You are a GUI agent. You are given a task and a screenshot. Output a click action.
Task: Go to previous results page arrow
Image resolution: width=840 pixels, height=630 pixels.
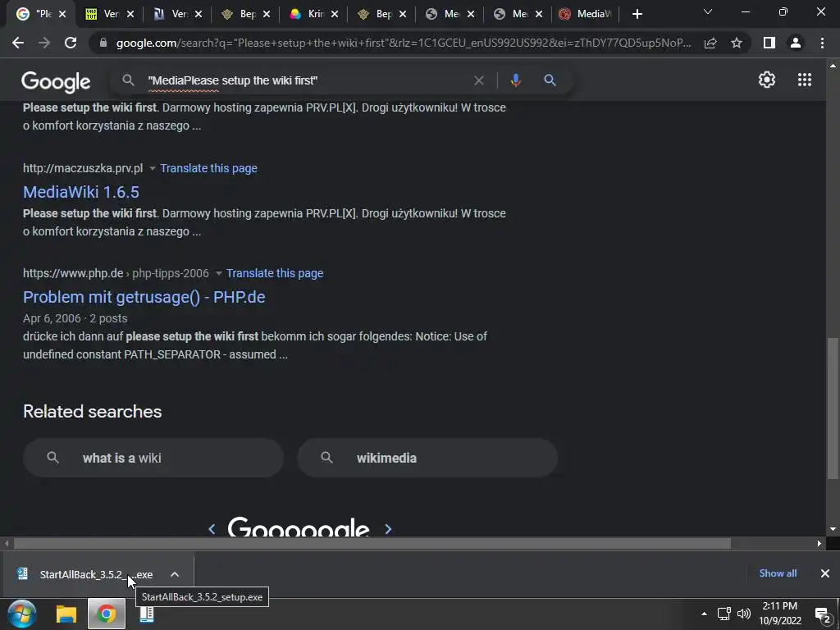(x=212, y=529)
